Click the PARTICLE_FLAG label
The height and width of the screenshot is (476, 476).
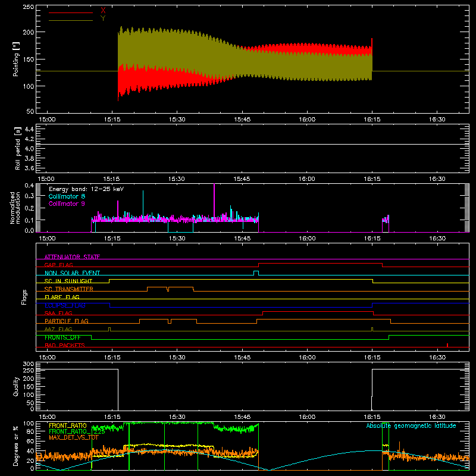point(67,321)
